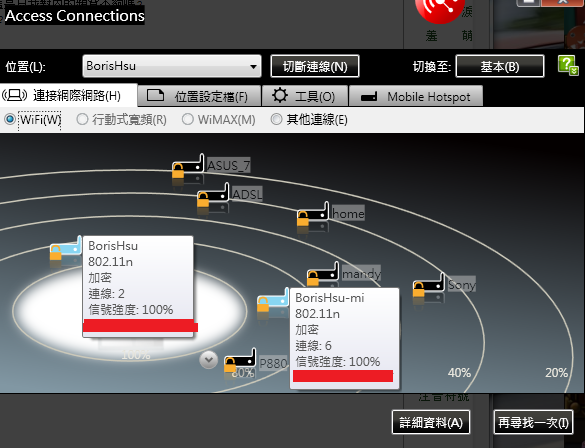The width and height of the screenshot is (585, 448).
Task: Select the ASUS_7 access point icon
Action: coord(188,167)
